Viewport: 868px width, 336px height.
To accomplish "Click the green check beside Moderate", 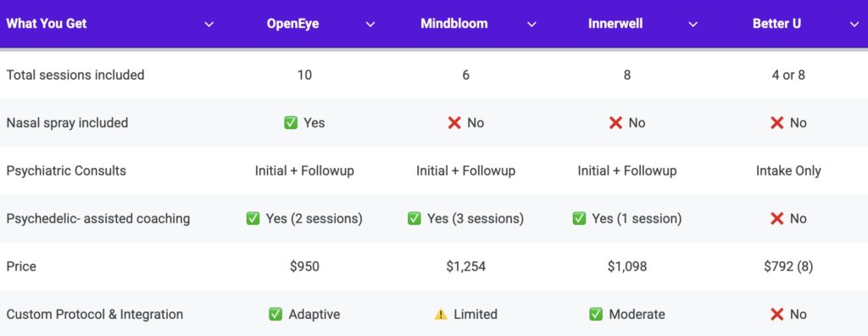I will [596, 315].
